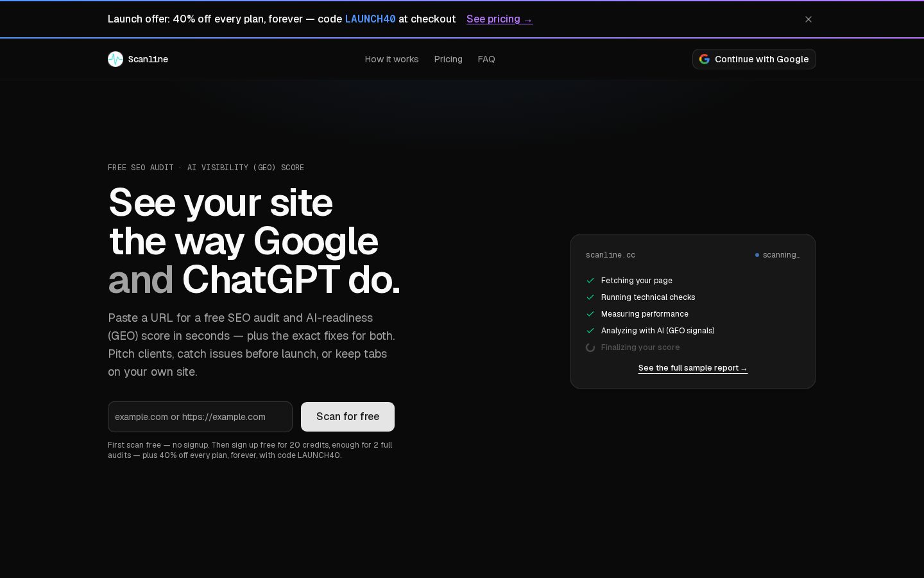Sign in with Continue with Google
The image size is (924, 578).
coord(754,59)
